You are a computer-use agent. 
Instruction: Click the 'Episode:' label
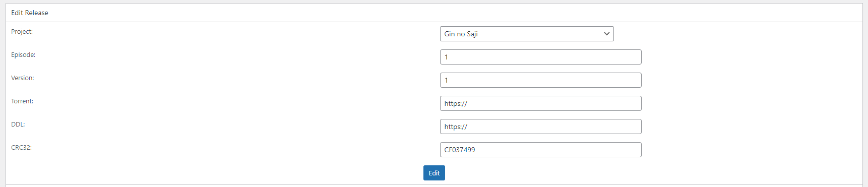pos(23,55)
